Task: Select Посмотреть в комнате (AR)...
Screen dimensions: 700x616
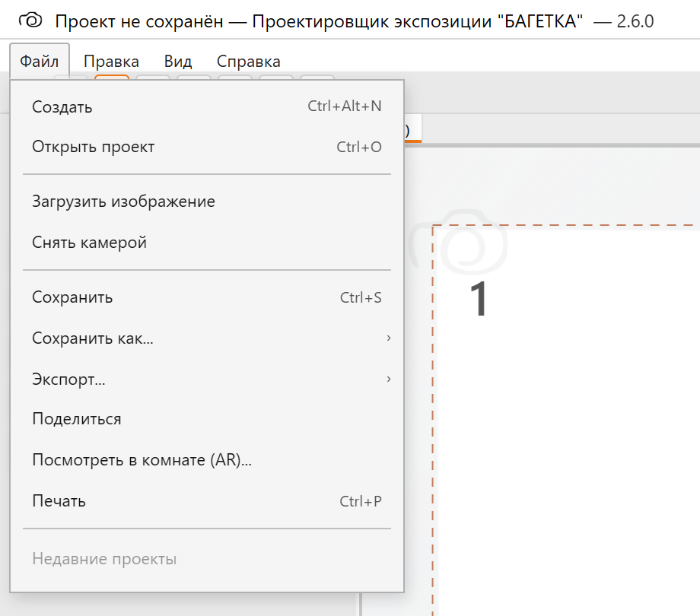Action: click(207, 460)
